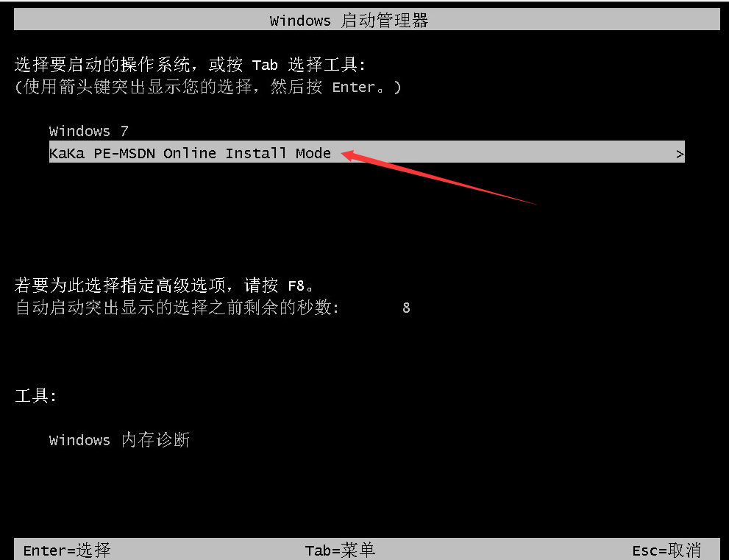This screenshot has width=729, height=560.
Task: Click the Windows 启动管理器 title bar text
Action: pyautogui.click(x=349, y=21)
